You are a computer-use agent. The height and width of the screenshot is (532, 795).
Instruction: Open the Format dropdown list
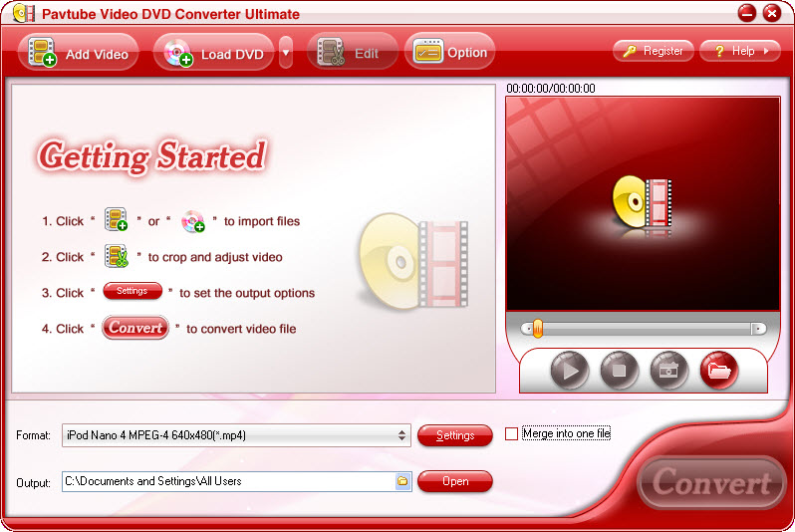(x=236, y=435)
